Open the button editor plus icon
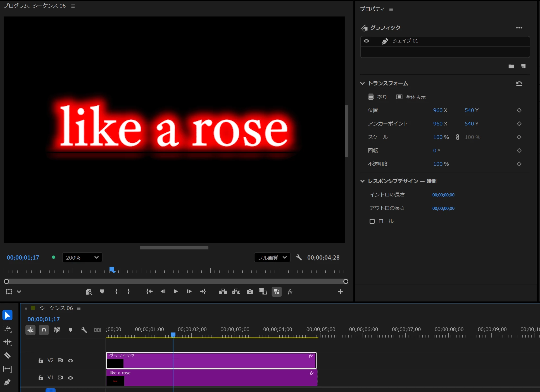 point(341,292)
